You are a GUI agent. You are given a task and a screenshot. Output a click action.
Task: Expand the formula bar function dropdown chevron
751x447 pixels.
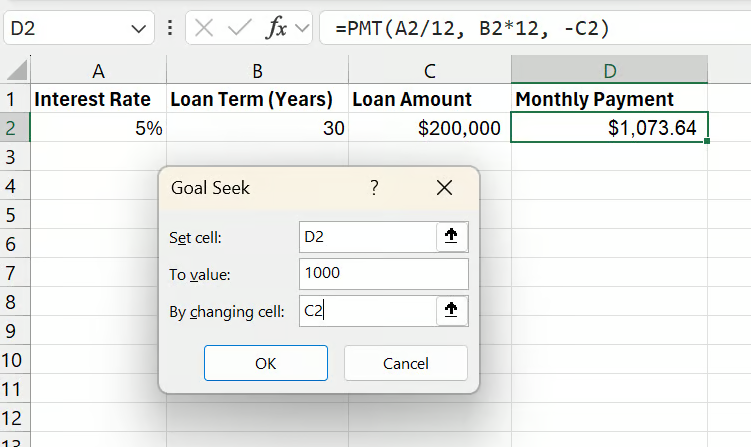point(302,28)
